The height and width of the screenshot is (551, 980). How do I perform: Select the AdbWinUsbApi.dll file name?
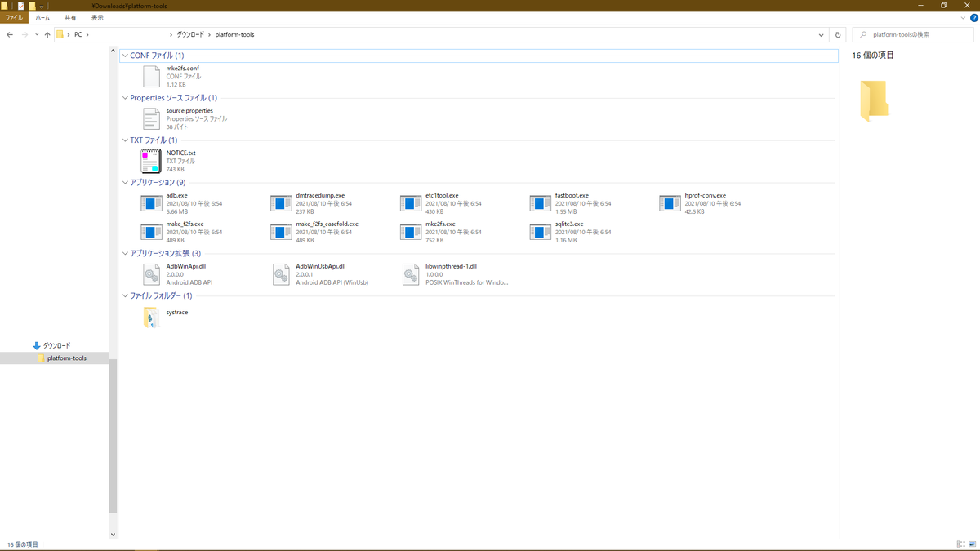click(321, 266)
